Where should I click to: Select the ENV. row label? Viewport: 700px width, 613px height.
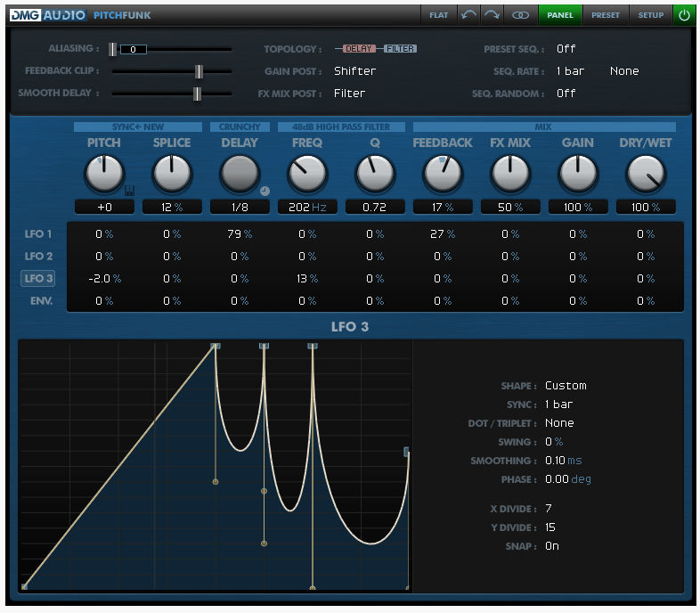click(x=41, y=300)
